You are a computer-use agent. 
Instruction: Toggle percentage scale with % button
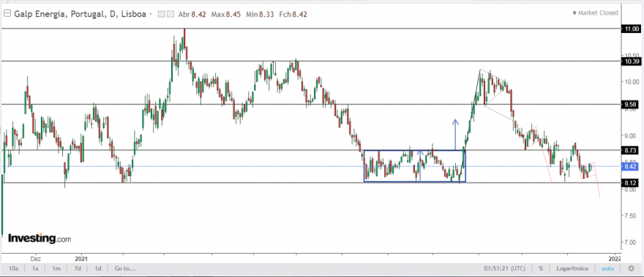pos(541,269)
